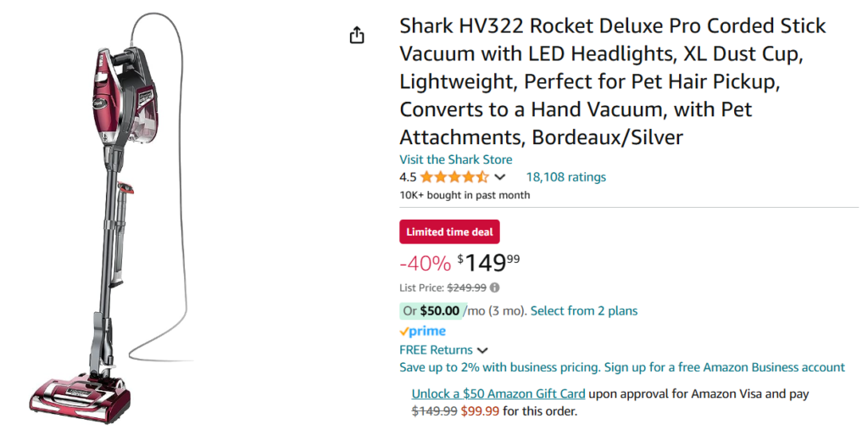This screenshot has height=430, width=868.
Task: Click the 4.5 rating number
Action: point(408,177)
